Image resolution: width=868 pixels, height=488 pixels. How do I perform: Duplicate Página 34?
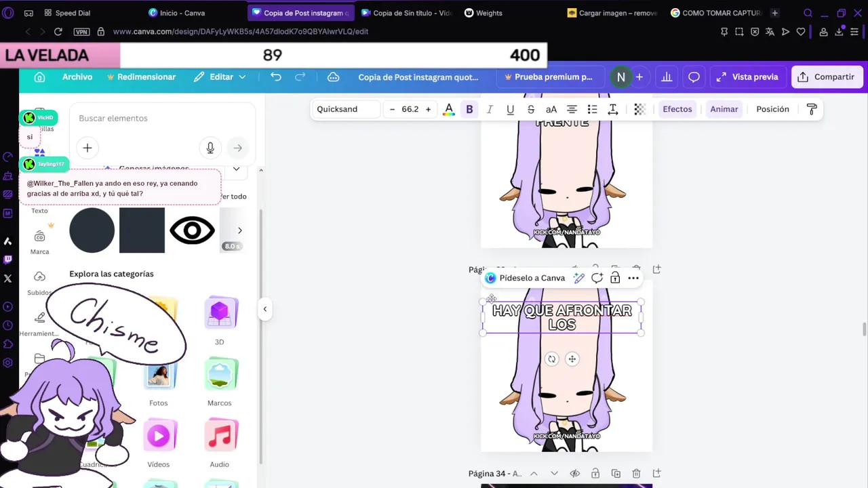click(x=616, y=474)
